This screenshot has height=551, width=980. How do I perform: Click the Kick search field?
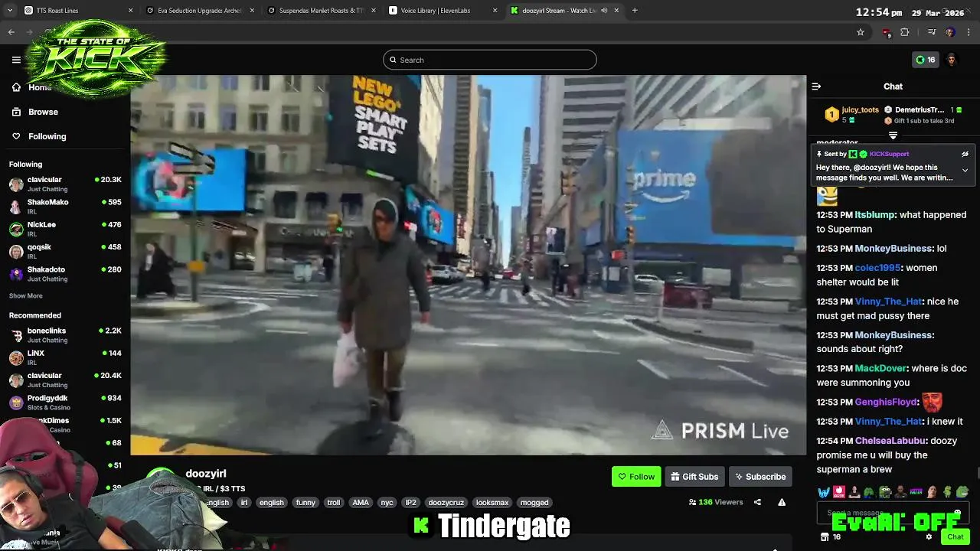tap(490, 60)
